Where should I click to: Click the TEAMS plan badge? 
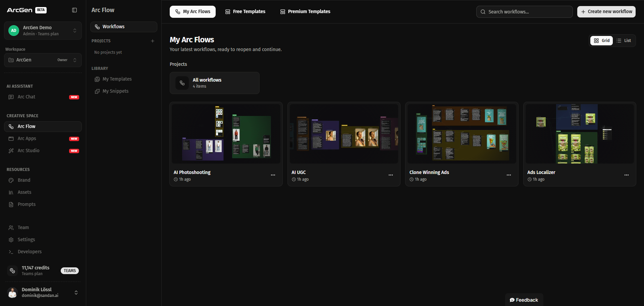click(x=70, y=271)
